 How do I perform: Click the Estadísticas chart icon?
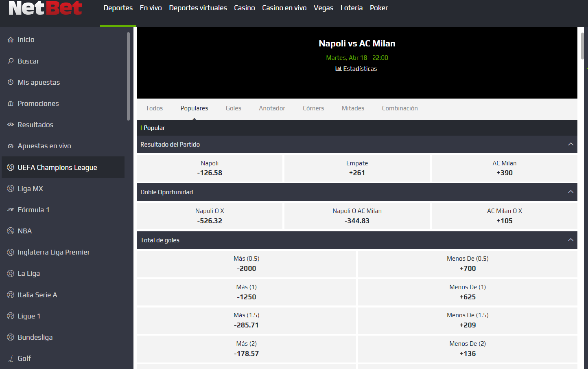pyautogui.click(x=338, y=68)
